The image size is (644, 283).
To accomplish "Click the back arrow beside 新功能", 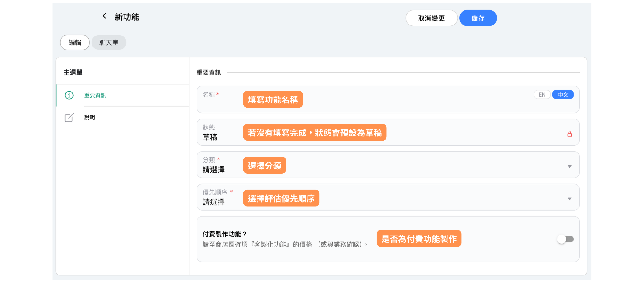I will (x=104, y=16).
